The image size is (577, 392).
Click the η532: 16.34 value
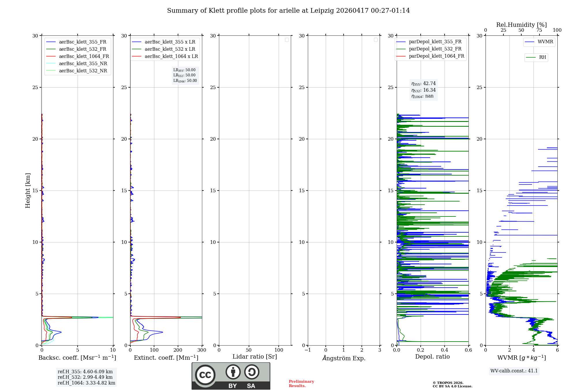pos(424,90)
